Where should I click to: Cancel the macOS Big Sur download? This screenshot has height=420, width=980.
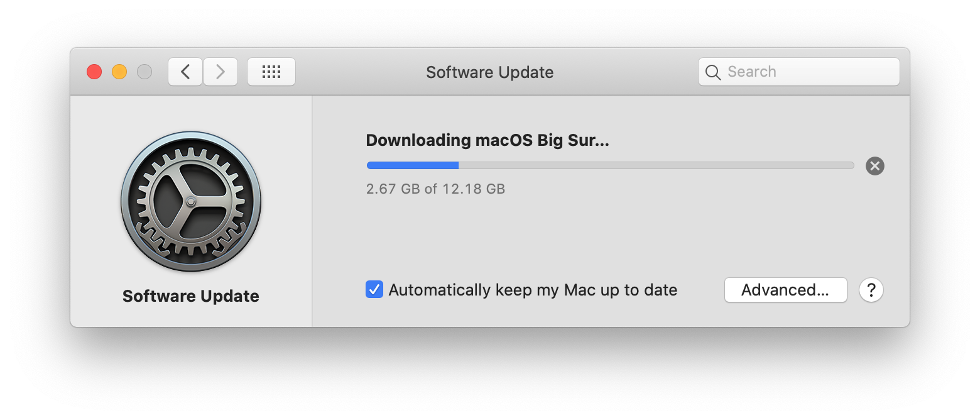(x=875, y=166)
